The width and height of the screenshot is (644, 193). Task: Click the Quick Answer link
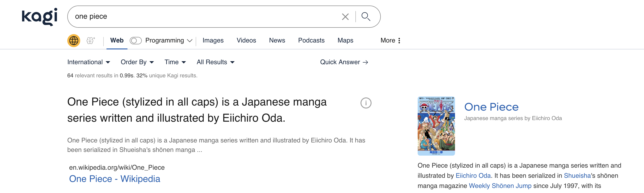click(344, 62)
